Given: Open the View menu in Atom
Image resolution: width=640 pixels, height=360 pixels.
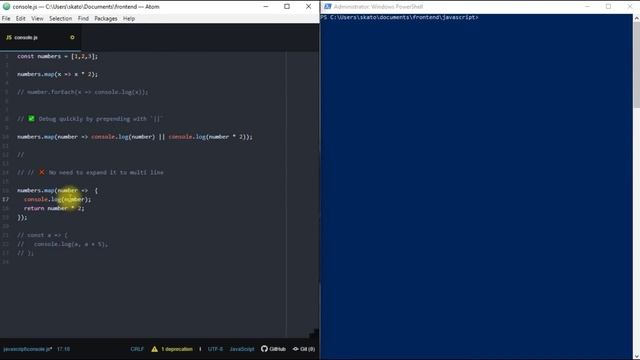Looking at the screenshot, I should tap(37, 18).
